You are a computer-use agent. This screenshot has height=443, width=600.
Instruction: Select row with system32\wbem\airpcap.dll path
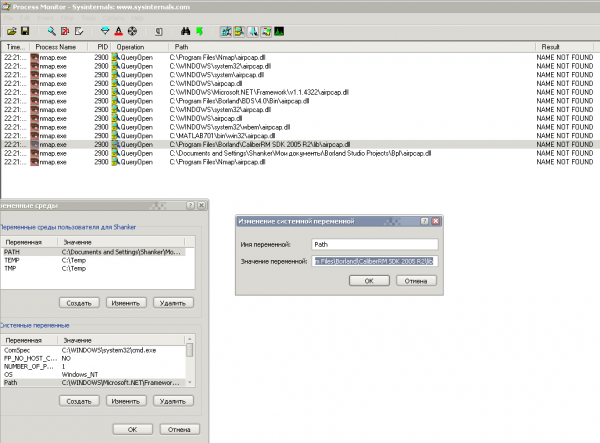click(x=299, y=127)
